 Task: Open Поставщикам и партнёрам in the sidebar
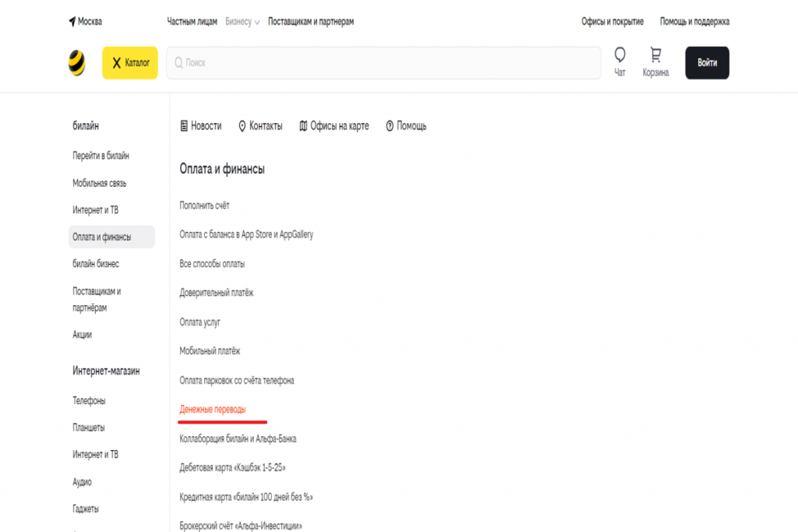tap(97, 300)
